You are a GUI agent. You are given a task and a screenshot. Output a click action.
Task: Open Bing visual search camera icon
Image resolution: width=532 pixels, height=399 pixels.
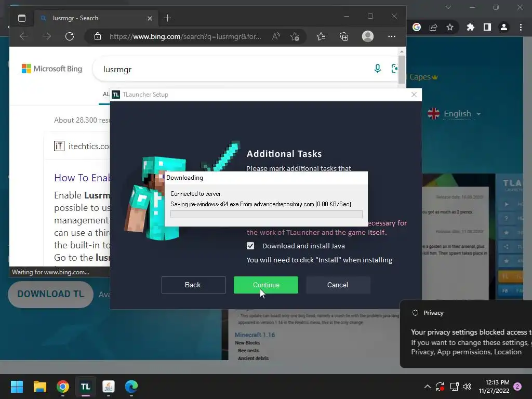pyautogui.click(x=394, y=69)
